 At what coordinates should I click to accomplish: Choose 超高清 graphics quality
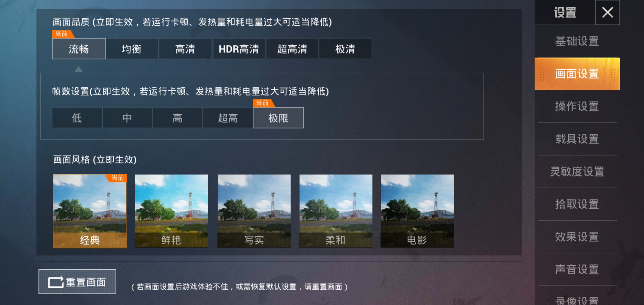pyautogui.click(x=292, y=49)
